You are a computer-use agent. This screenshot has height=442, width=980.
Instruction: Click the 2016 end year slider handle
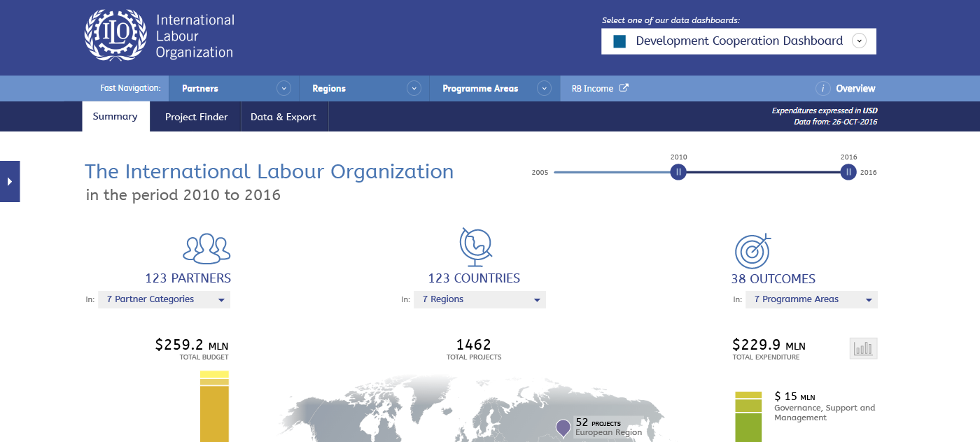[x=848, y=172]
